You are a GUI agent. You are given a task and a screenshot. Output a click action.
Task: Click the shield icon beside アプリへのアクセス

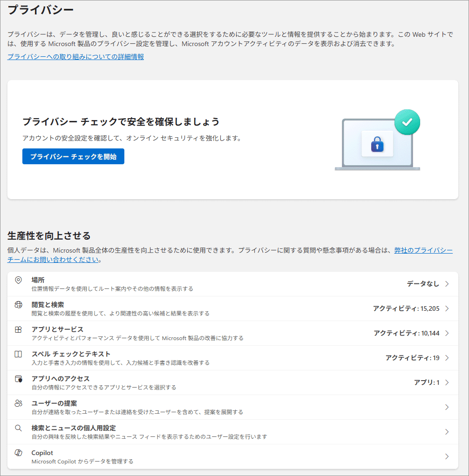19,379
